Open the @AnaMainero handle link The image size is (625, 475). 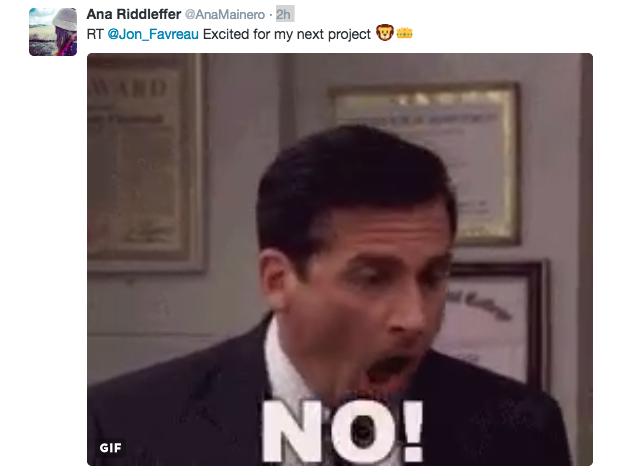click(x=225, y=15)
